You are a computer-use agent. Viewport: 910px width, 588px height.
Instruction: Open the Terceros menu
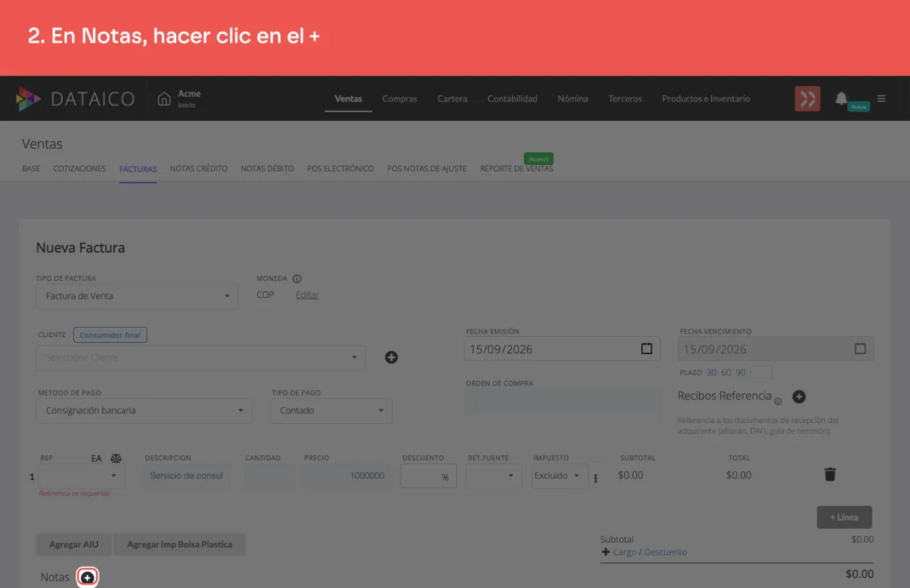pyautogui.click(x=625, y=99)
